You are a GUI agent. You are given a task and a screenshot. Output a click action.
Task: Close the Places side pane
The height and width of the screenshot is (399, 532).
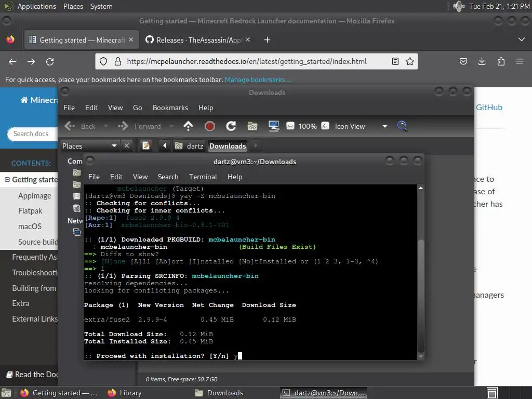(x=127, y=145)
